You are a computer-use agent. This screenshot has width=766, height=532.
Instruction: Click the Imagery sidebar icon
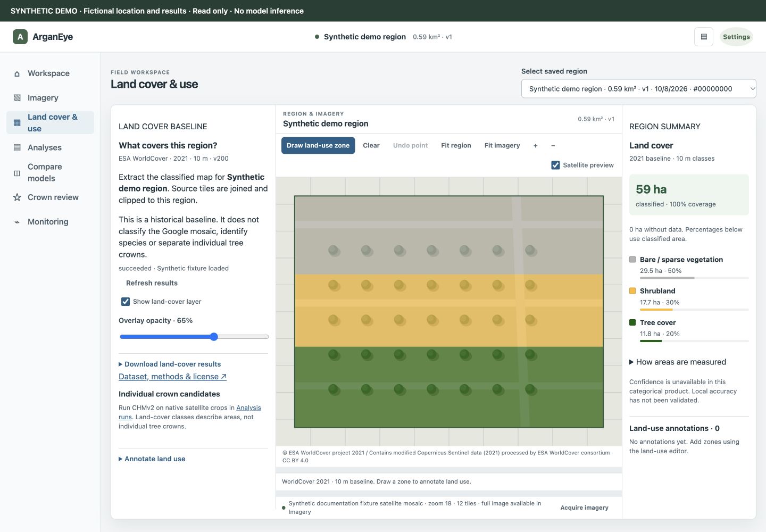[17, 98]
